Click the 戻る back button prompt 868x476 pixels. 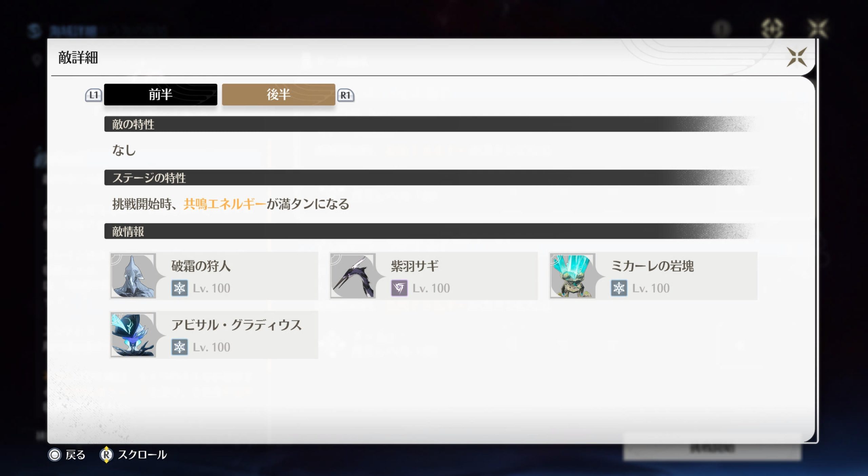66,455
